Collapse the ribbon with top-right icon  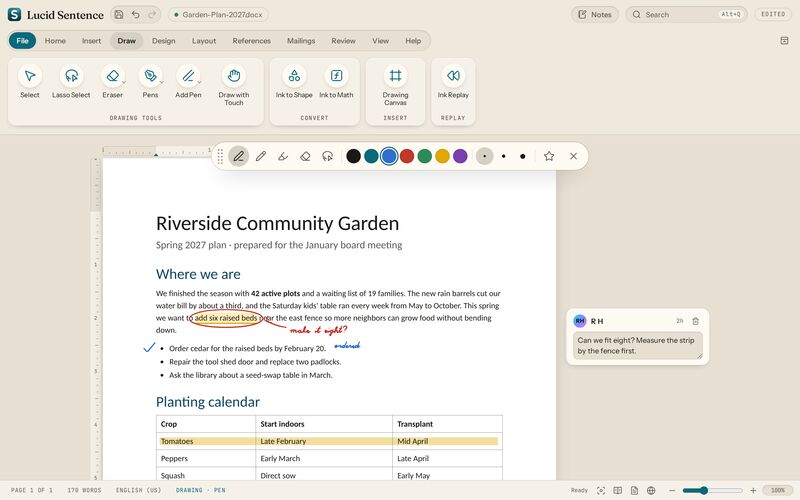click(x=784, y=41)
